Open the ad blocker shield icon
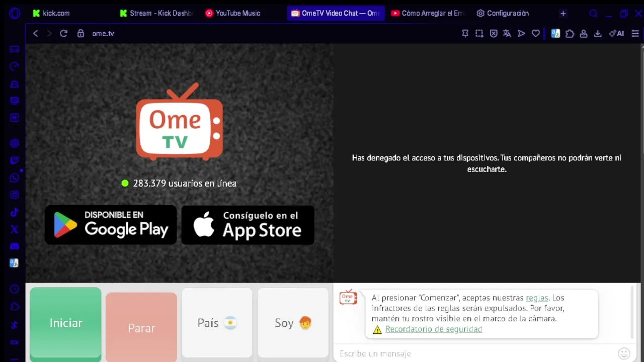 click(494, 33)
